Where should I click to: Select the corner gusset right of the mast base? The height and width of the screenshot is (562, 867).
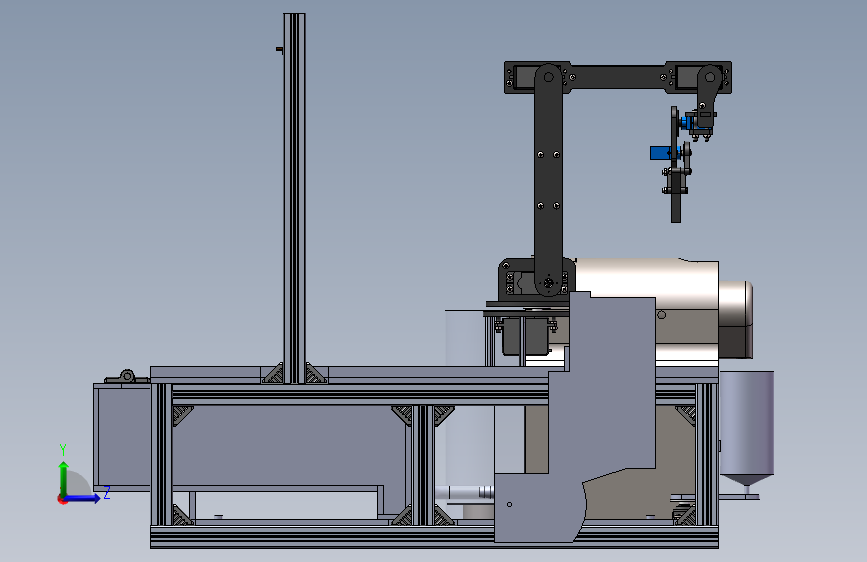(316, 373)
